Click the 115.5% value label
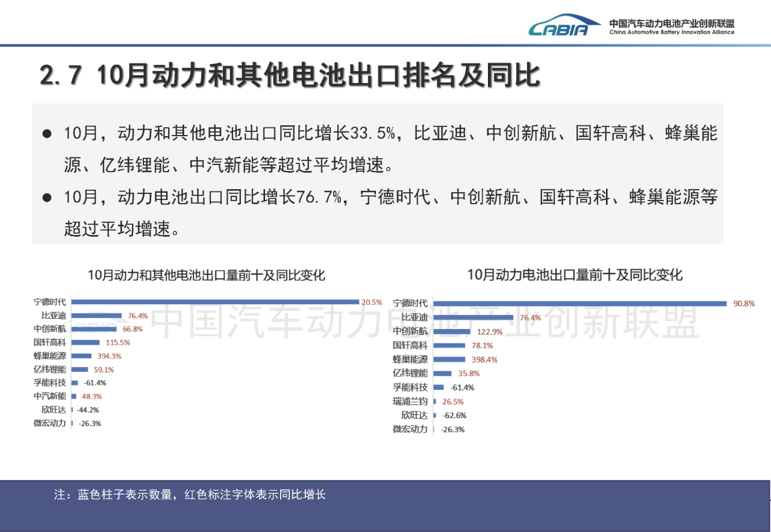 [x=117, y=342]
